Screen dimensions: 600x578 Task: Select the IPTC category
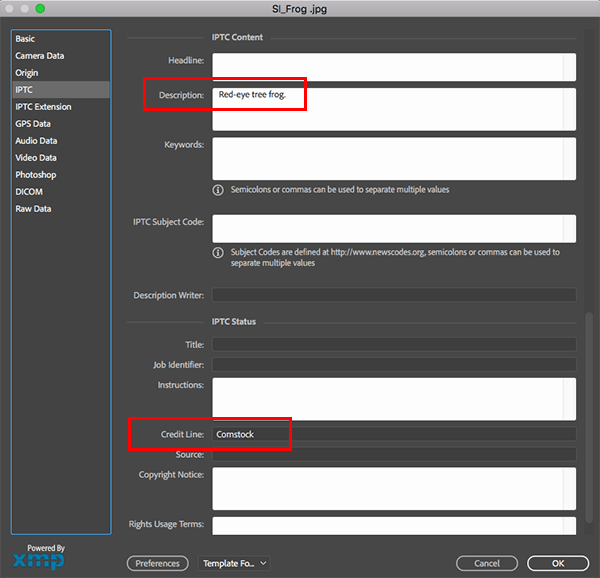pyautogui.click(x=61, y=90)
